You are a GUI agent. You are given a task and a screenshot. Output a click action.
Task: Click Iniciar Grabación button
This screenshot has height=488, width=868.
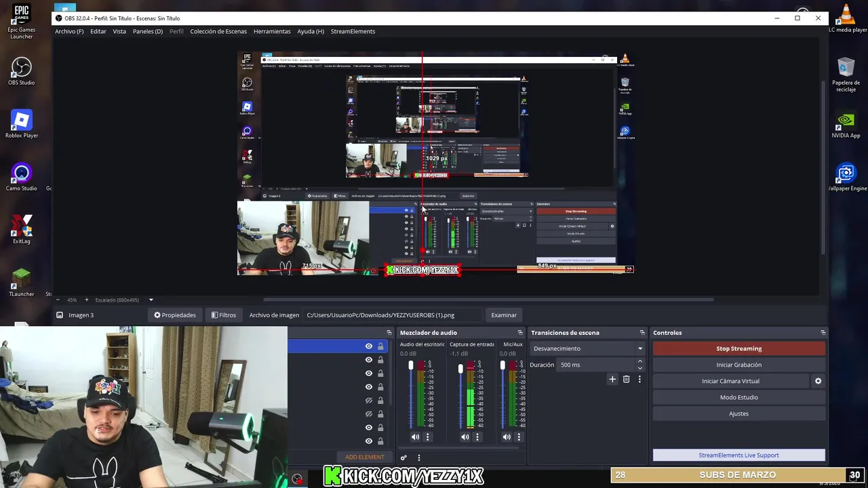coord(739,365)
